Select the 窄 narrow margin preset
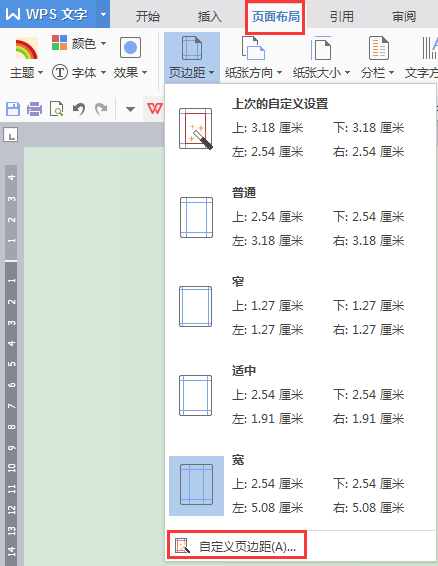Screen dimensions: 438x566 [300, 306]
